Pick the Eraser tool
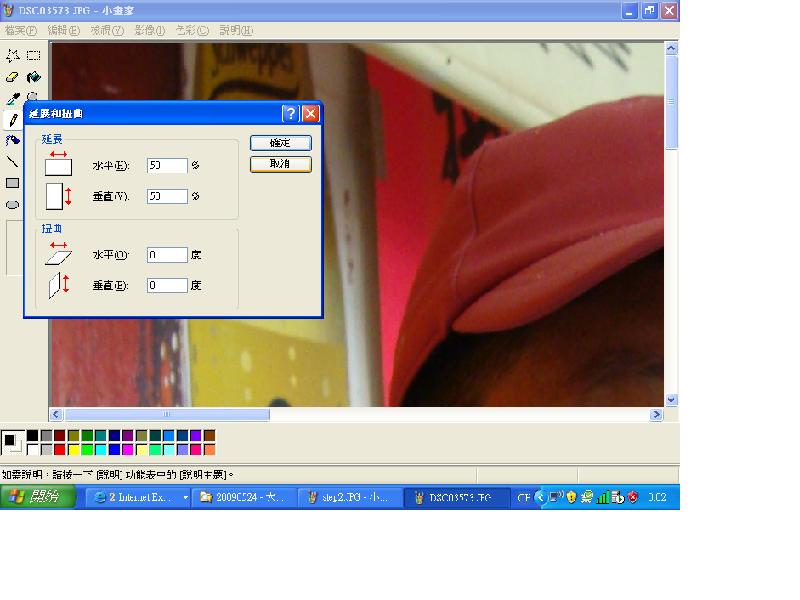This screenshot has width=800, height=600. click(x=12, y=77)
